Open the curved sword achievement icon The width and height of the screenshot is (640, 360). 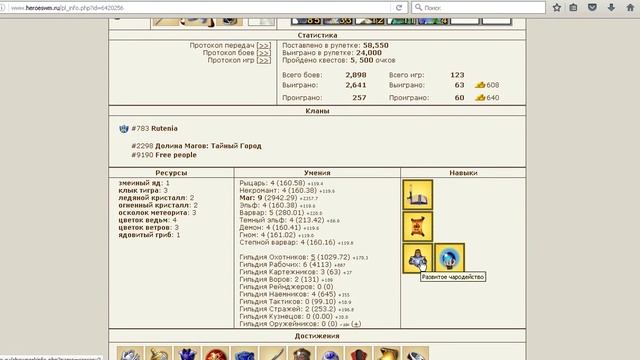(x=273, y=353)
